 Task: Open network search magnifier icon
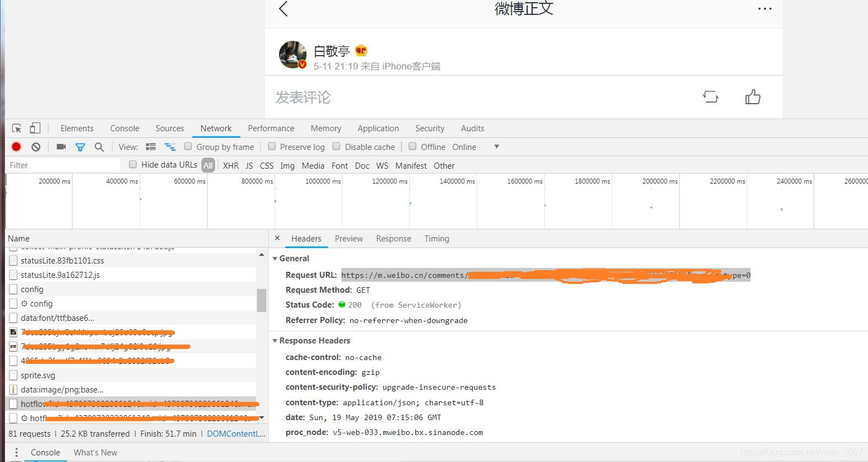[x=99, y=147]
